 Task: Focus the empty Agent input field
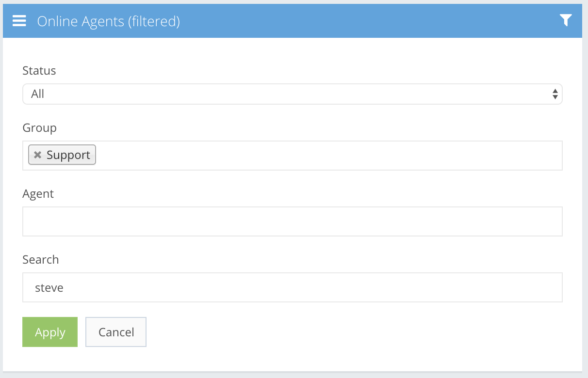coord(292,221)
